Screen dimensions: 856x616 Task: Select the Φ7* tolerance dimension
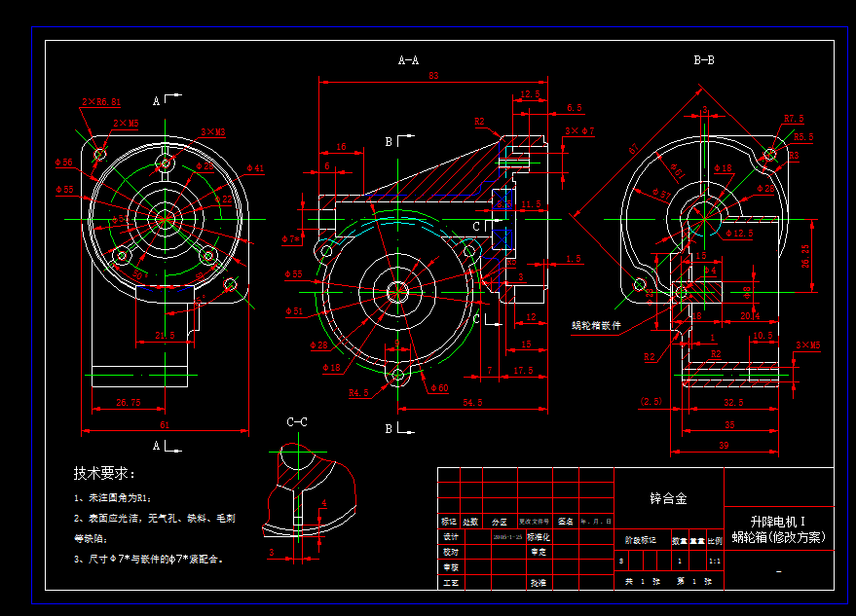291,239
